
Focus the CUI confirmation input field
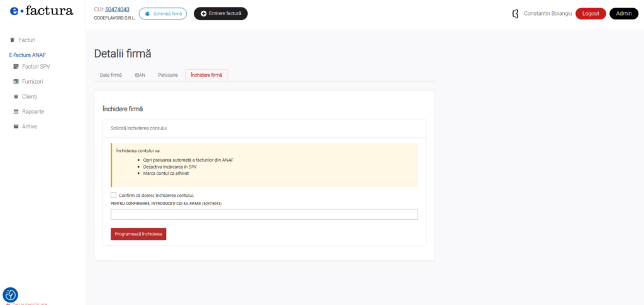click(x=264, y=214)
